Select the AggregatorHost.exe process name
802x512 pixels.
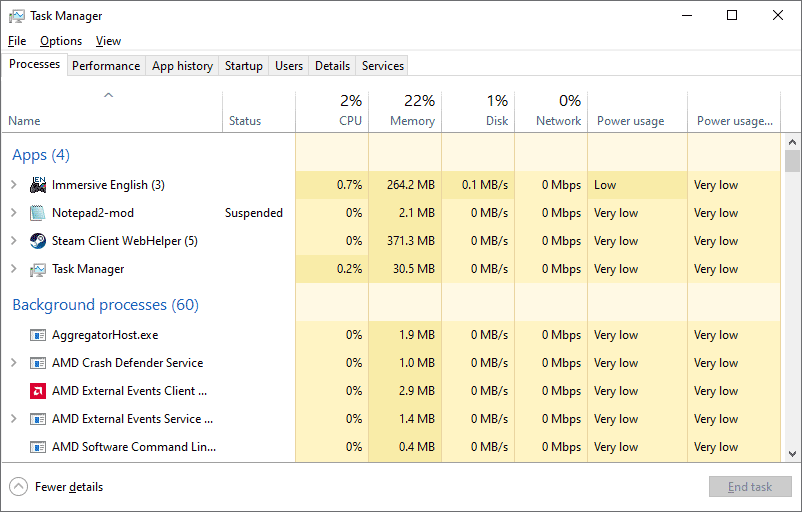105,335
